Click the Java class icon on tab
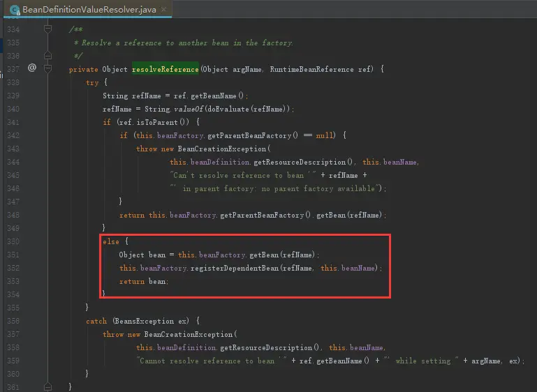Viewport: 537px width, 392px height. [15, 10]
